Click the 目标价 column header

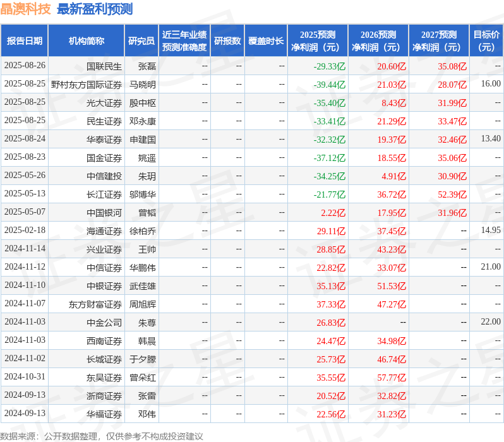(x=486, y=41)
